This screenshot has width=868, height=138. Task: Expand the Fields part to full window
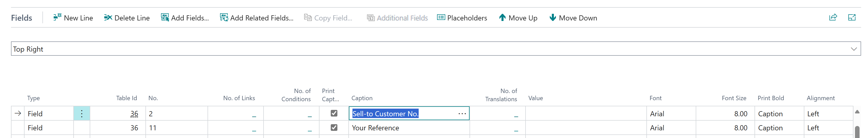click(852, 17)
